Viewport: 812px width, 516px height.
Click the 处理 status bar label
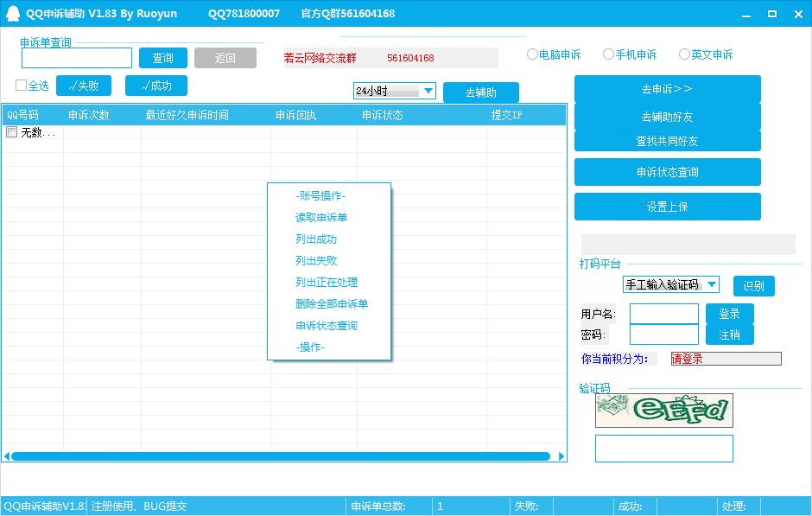pos(733,506)
